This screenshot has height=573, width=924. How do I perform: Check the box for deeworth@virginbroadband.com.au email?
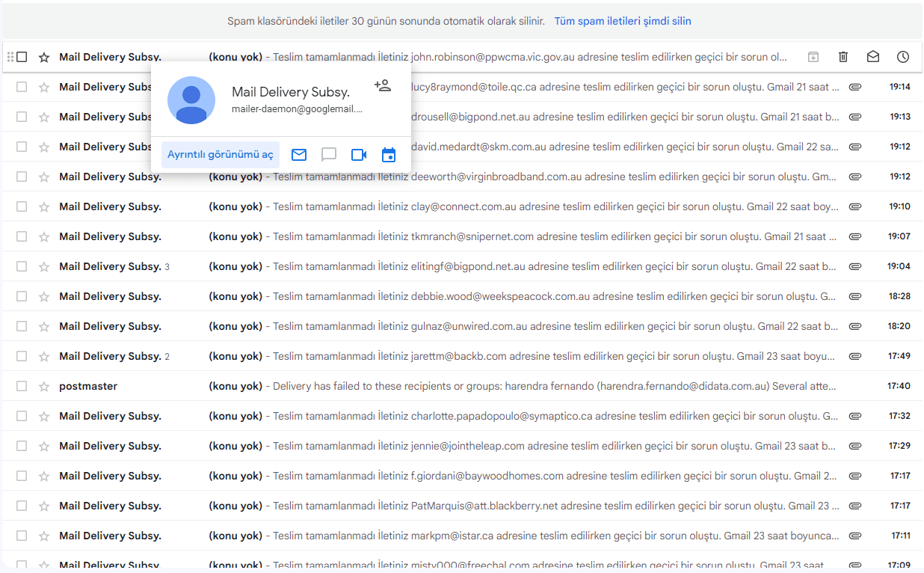click(x=22, y=177)
